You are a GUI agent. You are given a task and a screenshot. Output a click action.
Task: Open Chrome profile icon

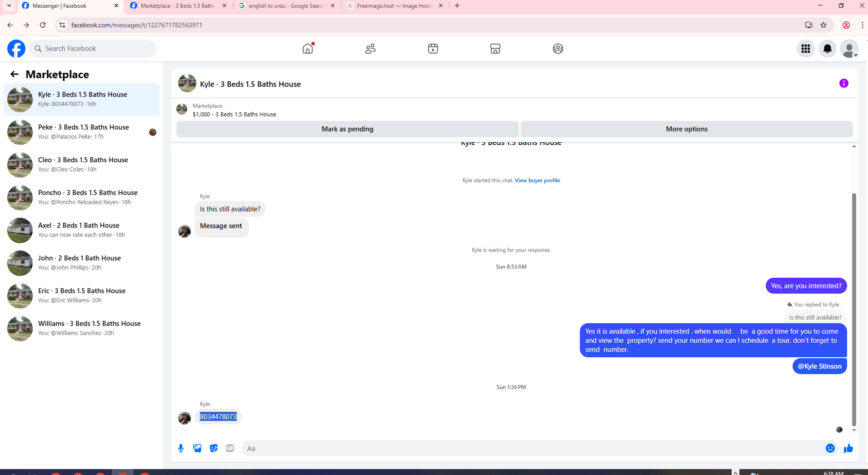coord(846,25)
